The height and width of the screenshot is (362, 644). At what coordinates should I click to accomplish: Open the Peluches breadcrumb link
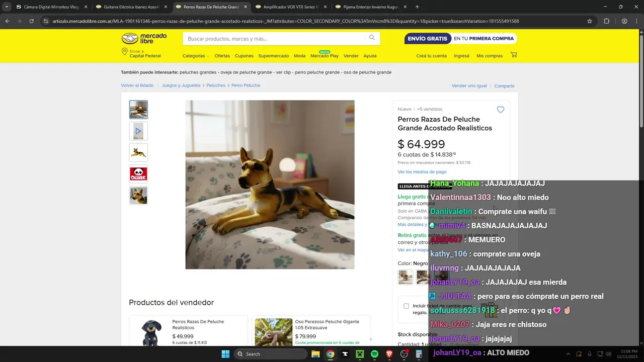(216, 85)
